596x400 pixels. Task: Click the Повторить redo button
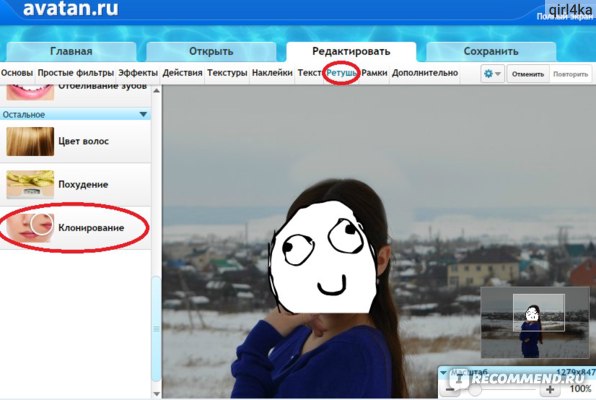571,74
